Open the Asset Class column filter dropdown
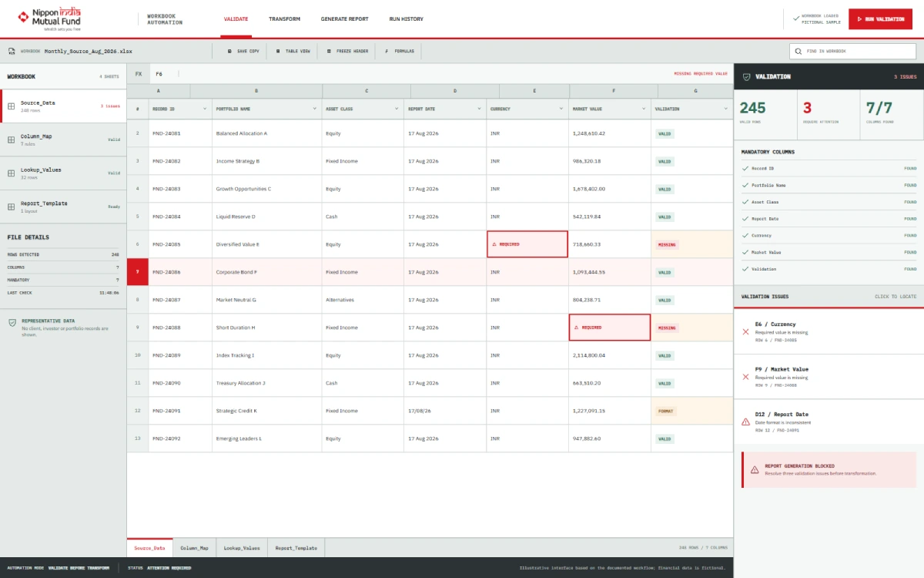Viewport: 924px width, 578px height. pos(397,109)
